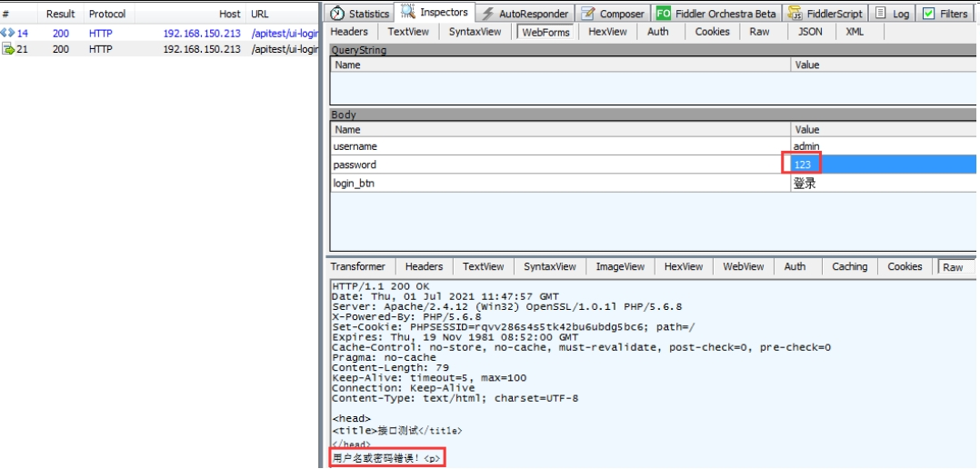The image size is (980, 469).
Task: Click session 21 green arrow icon
Action: click(8, 49)
